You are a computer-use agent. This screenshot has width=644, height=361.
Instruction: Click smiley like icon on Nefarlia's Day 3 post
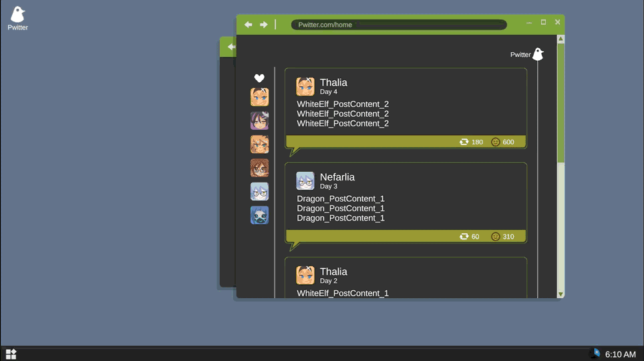click(495, 237)
